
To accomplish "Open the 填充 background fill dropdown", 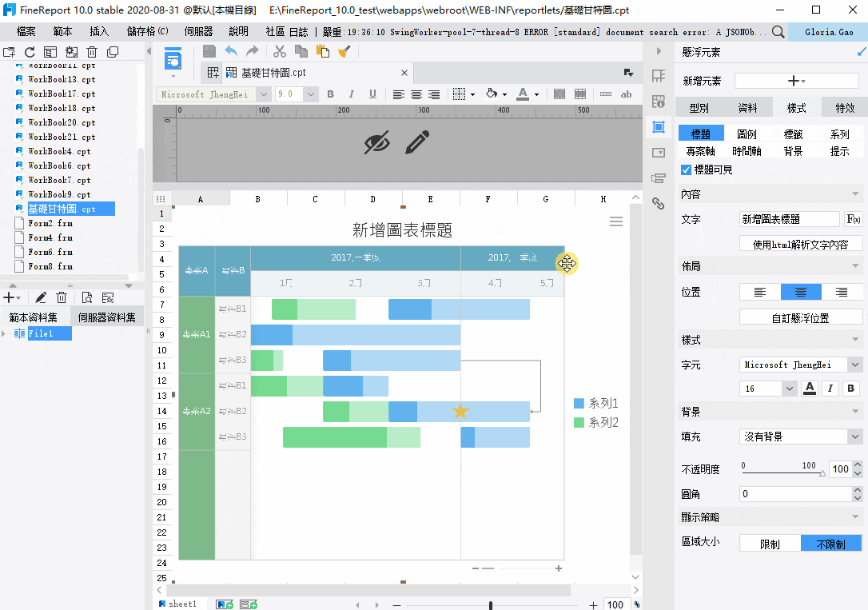I will tap(854, 437).
